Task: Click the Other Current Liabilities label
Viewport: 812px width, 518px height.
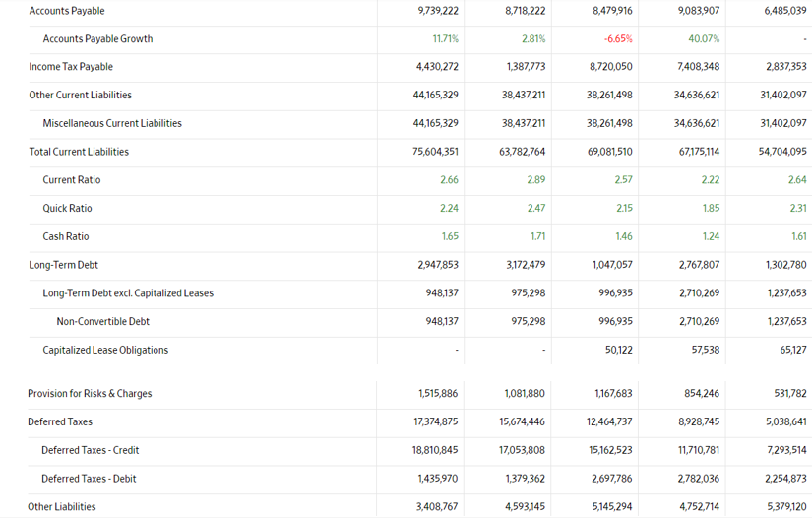Action: 81,96
